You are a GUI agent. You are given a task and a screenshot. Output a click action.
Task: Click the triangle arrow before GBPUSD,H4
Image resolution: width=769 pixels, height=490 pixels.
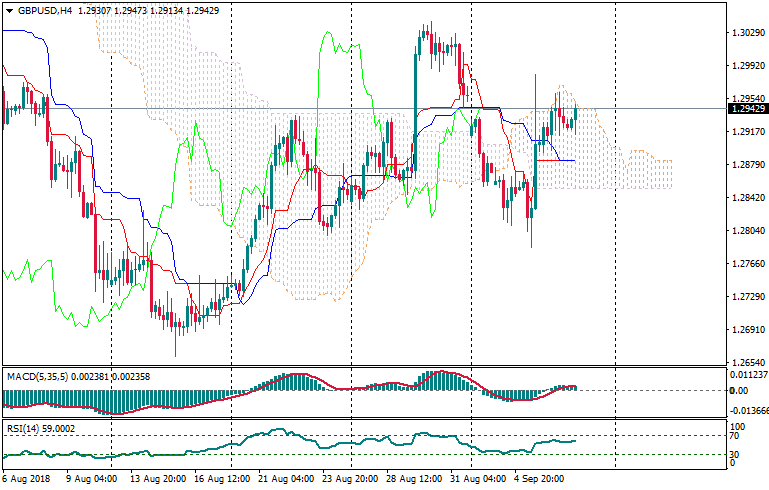[x=8, y=10]
